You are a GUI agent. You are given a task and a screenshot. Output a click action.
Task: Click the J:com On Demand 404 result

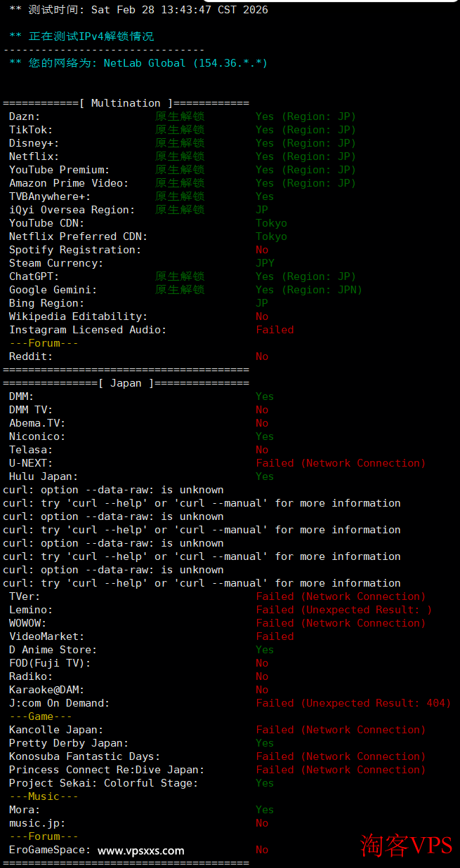[353, 703]
